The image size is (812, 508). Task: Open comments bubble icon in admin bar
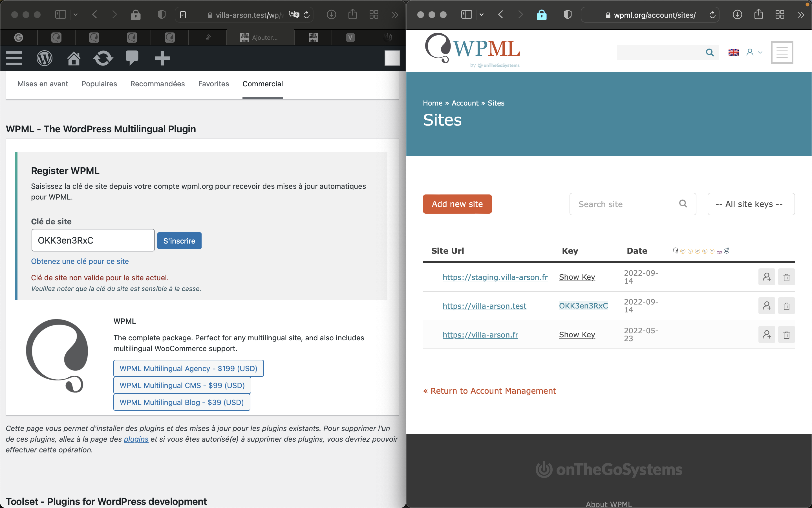tap(132, 58)
